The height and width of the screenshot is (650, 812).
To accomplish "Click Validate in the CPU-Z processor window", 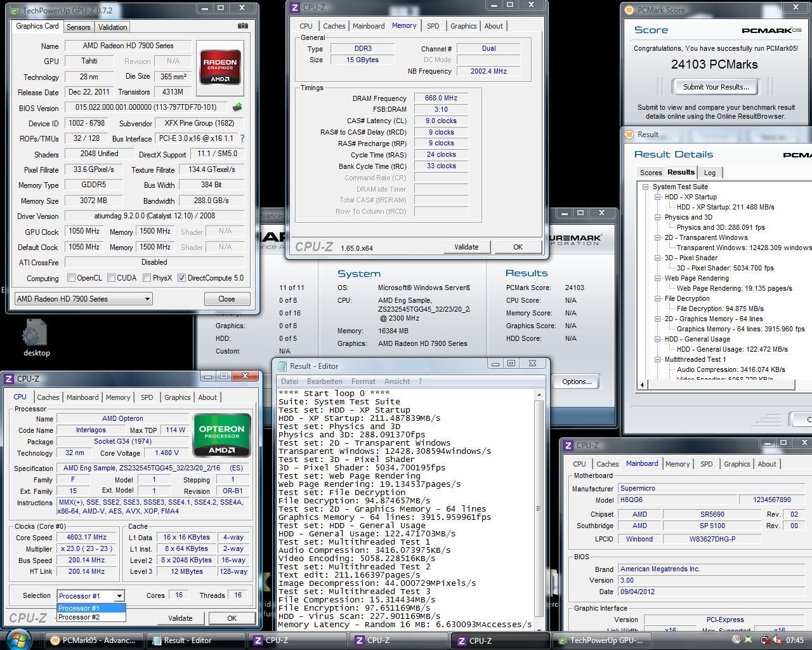I will (180, 618).
